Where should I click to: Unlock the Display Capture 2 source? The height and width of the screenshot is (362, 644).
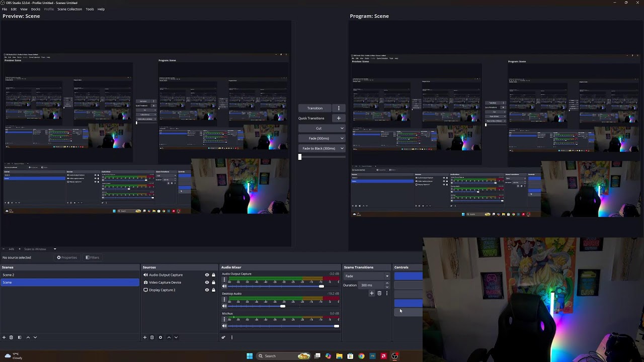213,290
